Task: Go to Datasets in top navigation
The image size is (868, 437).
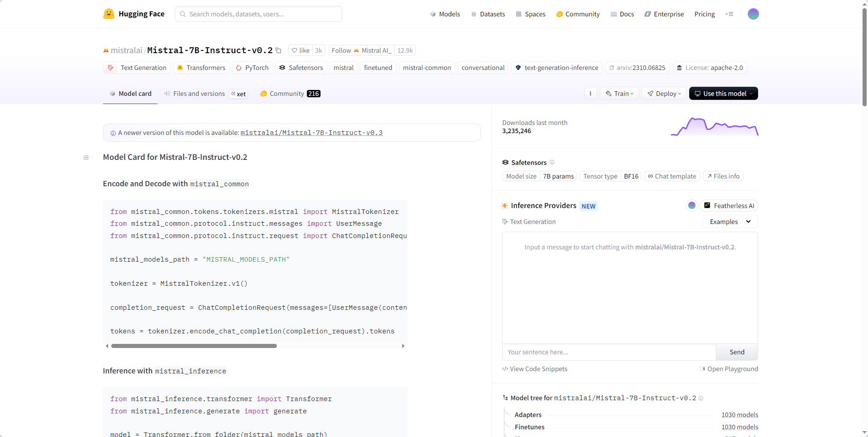Action: tap(488, 14)
